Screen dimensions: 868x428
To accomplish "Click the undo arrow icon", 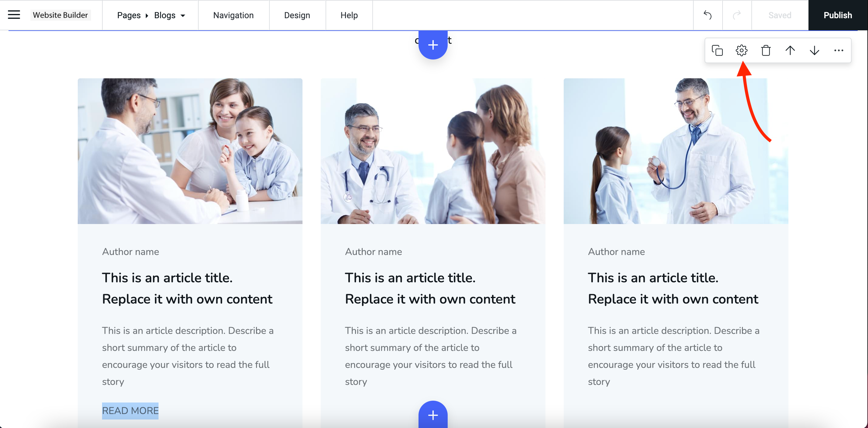I will [x=708, y=15].
